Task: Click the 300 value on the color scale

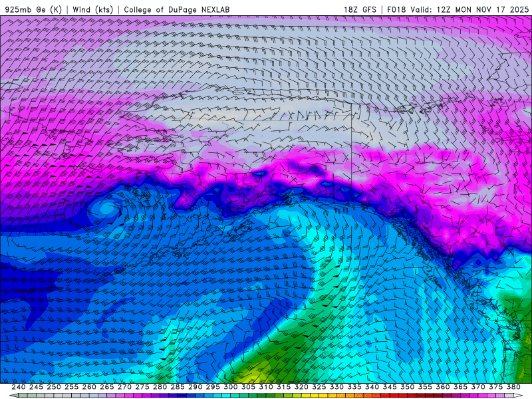Action: click(x=230, y=387)
